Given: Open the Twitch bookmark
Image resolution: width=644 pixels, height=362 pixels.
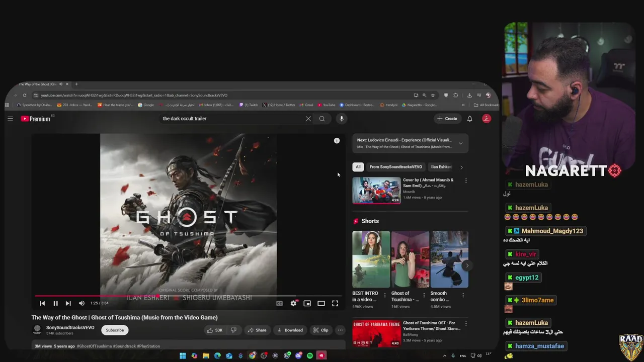Looking at the screenshot, I should coord(249,105).
